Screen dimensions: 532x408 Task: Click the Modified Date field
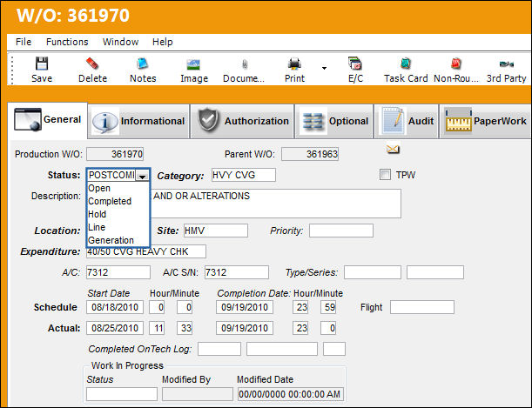pyautogui.click(x=291, y=394)
